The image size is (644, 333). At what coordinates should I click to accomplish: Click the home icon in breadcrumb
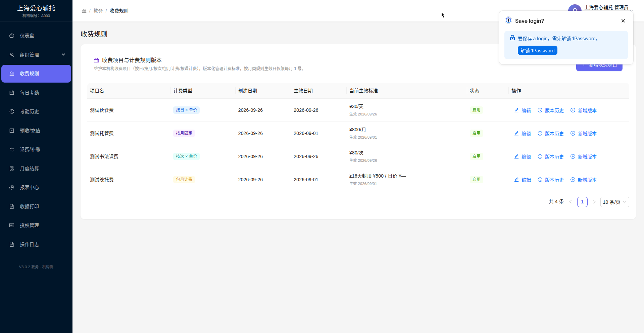tap(84, 11)
